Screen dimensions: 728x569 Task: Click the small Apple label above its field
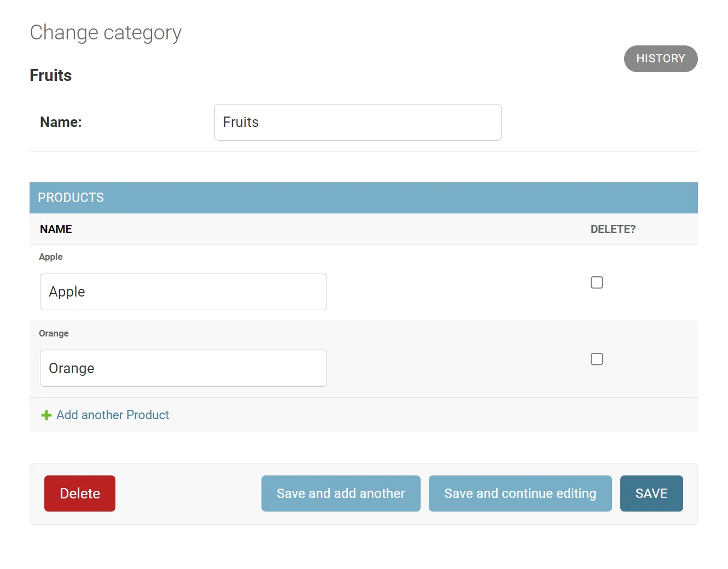click(x=51, y=257)
